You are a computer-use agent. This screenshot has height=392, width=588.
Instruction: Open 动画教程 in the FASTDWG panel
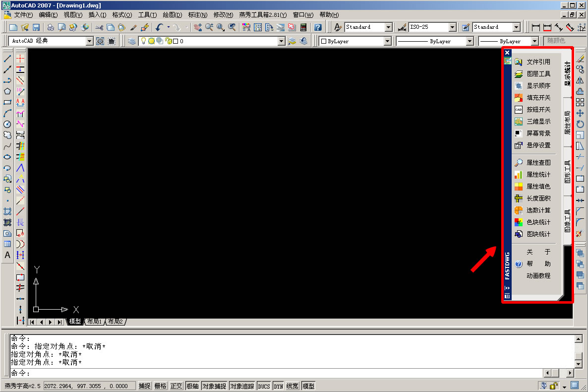click(538, 276)
